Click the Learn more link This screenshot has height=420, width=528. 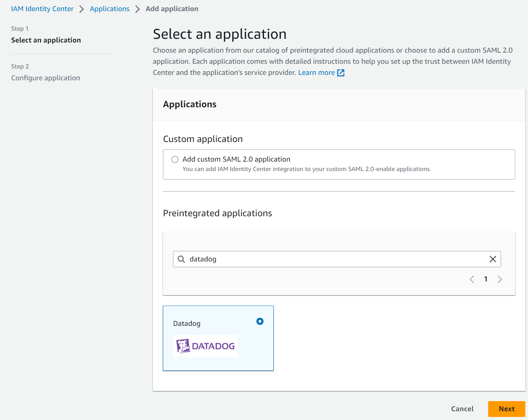[x=316, y=73]
